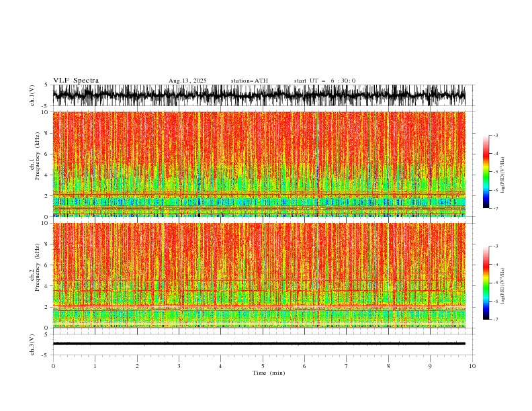The image size is (532, 411).
Task: Click the "8" kHz tick on ch.1 frequency axis
Action: coord(48,133)
